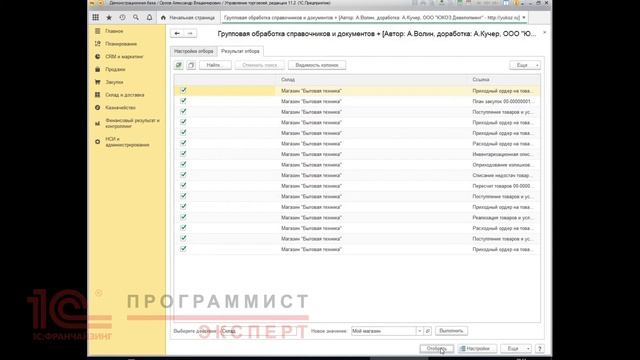Click the Новое значение field Мой магазин
The width and height of the screenshot is (640, 360).
(384, 331)
